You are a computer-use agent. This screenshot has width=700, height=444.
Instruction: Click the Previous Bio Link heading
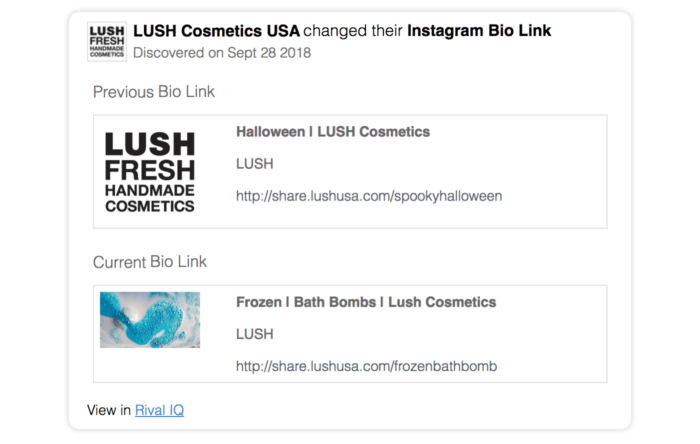click(x=154, y=92)
